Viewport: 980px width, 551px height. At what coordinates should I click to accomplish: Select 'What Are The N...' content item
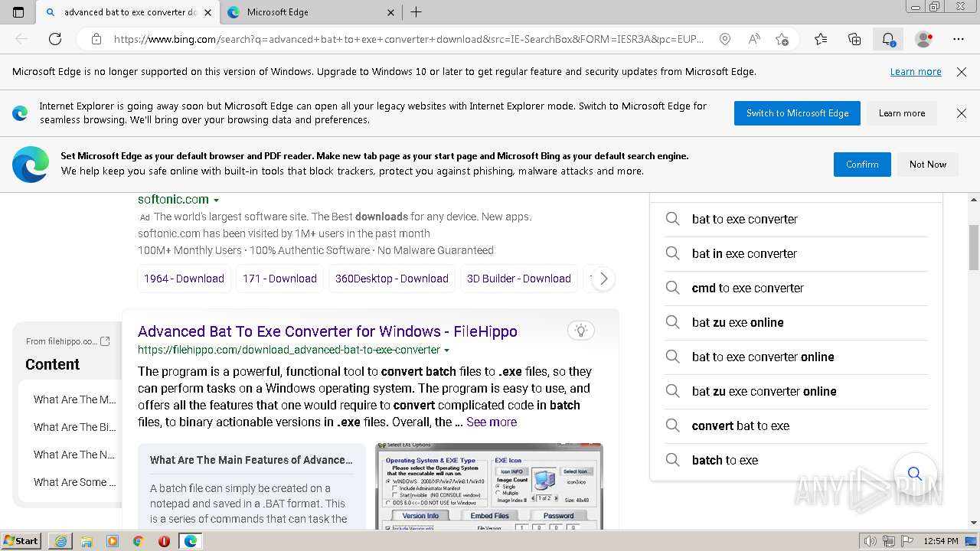(75, 455)
